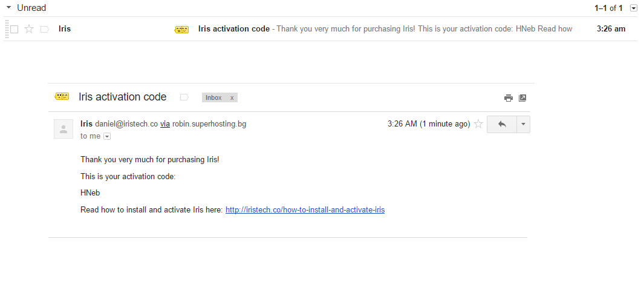Screen dimensions: 644x296
Task: Remove the Inbox label with x
Action: (x=232, y=98)
